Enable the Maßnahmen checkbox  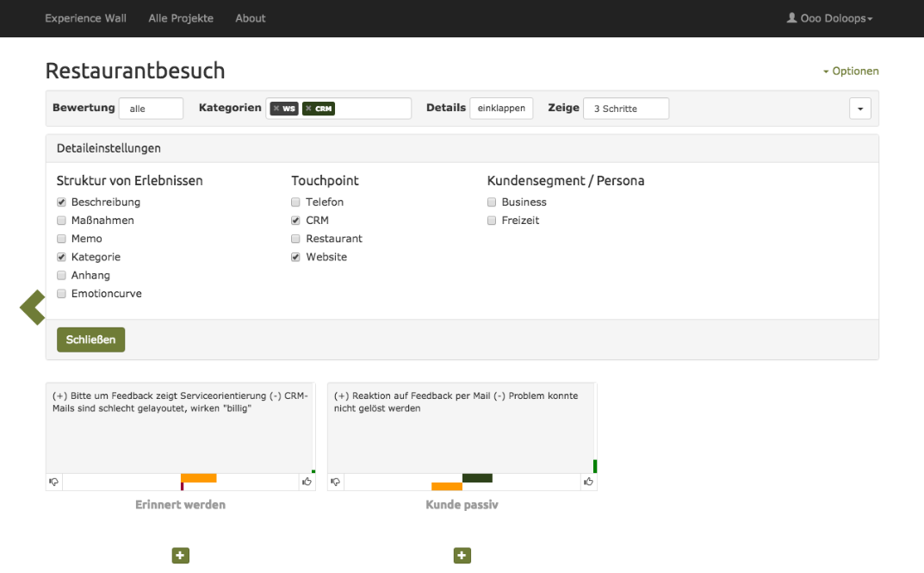click(x=61, y=221)
